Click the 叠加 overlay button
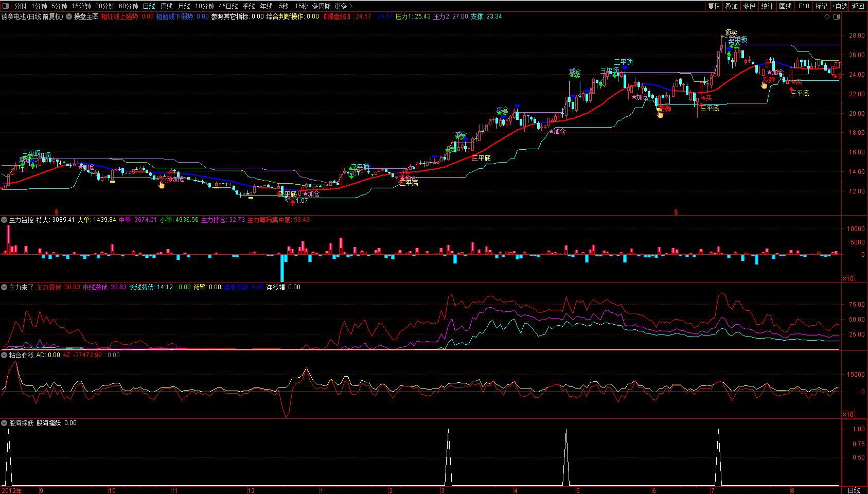This screenshot has height=494, width=868. point(731,6)
